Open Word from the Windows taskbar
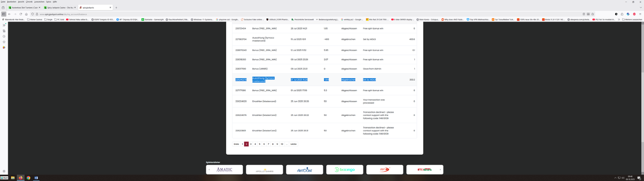Screen dimensions: 644x181 pyautogui.click(x=36, y=178)
